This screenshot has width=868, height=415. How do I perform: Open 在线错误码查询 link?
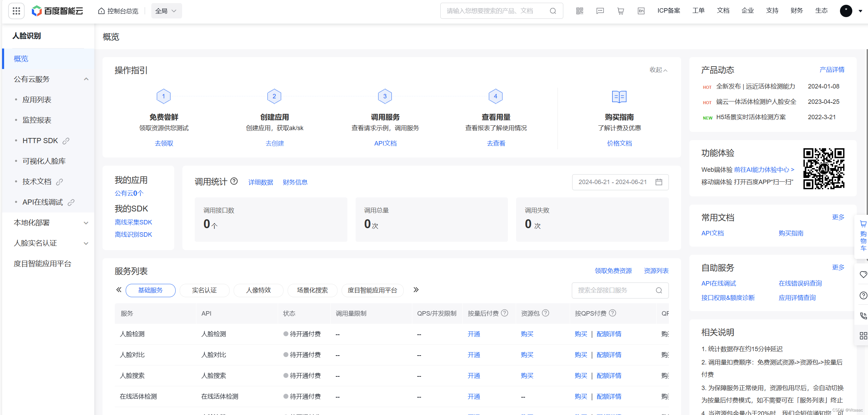coord(800,283)
